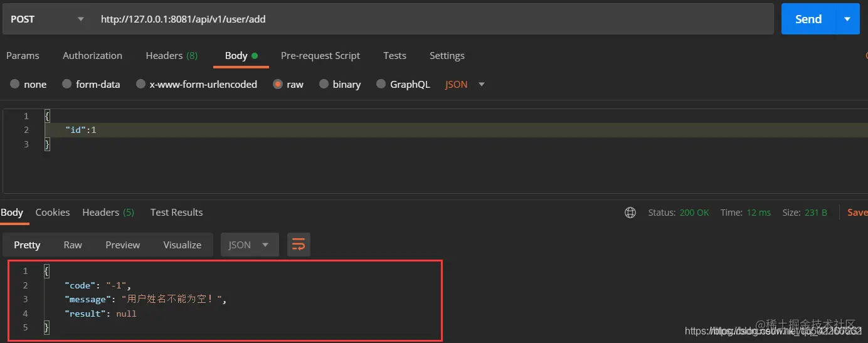Switch response view to Visualize
This screenshot has height=343, width=868.
click(182, 245)
